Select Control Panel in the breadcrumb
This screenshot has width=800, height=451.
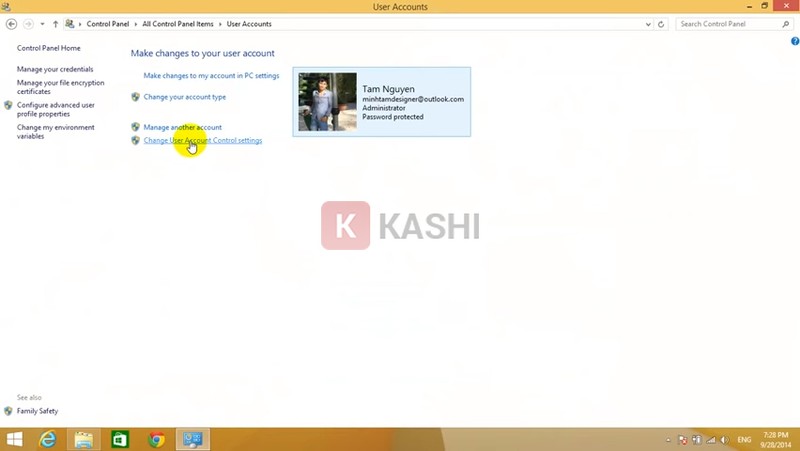coord(108,24)
